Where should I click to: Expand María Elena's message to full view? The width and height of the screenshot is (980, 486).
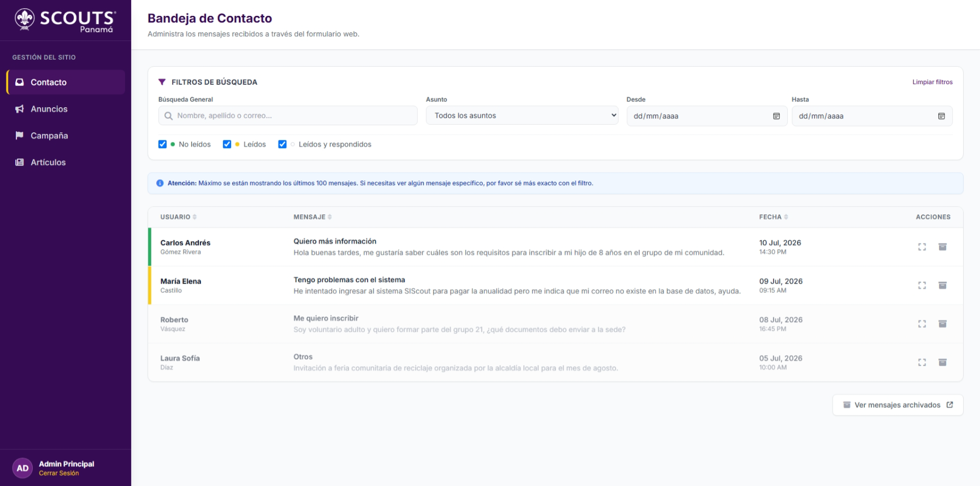point(922,285)
